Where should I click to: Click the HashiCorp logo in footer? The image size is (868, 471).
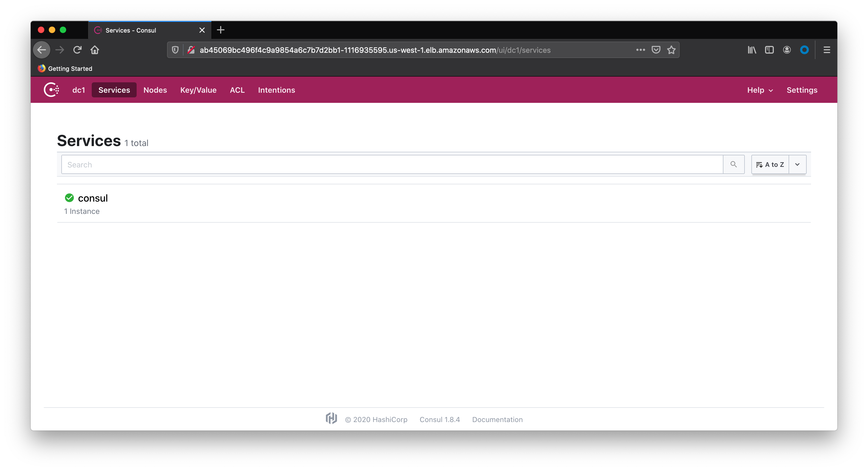(x=331, y=418)
